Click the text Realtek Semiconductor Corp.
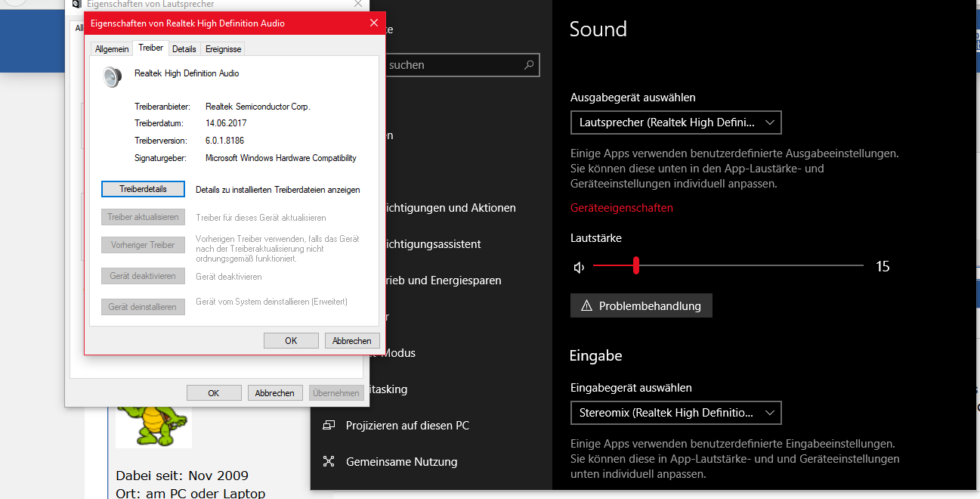This screenshot has width=980, height=499. [258, 107]
